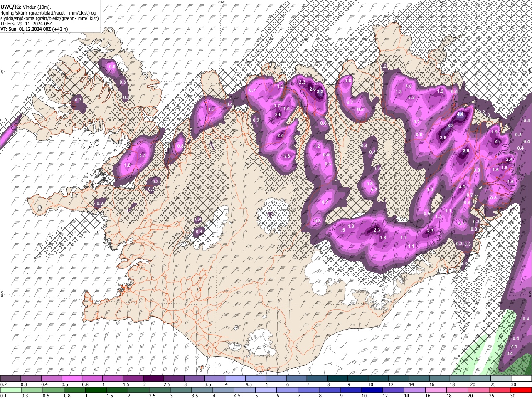Select the 'IT: Fös. 29. 11. 2024 06Z' line

point(26,24)
